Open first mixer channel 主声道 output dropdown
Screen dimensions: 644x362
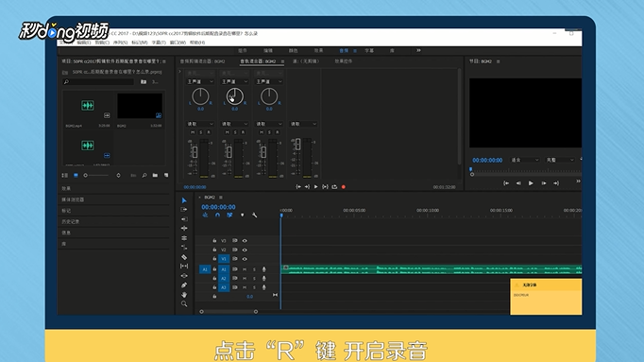(200, 82)
